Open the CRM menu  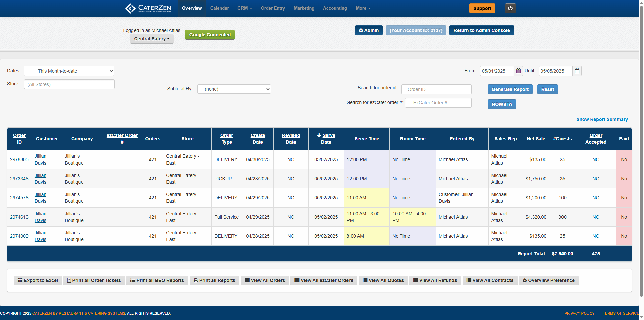pyautogui.click(x=245, y=8)
